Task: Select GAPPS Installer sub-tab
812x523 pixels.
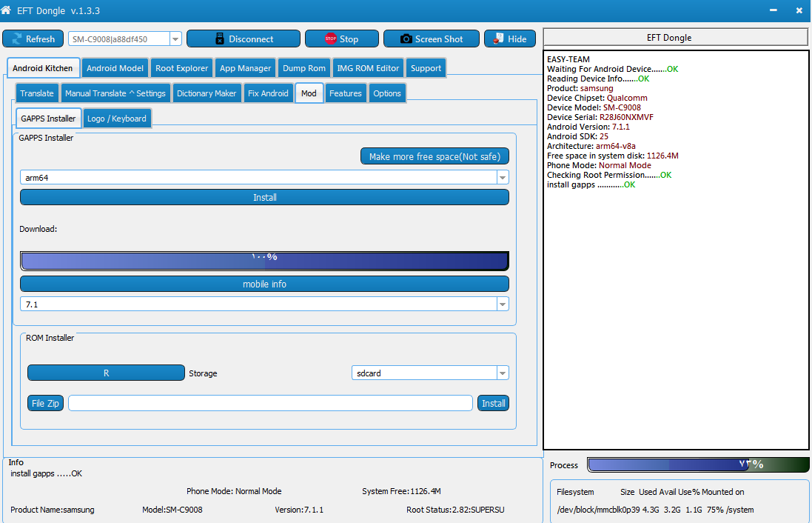Action: click(x=48, y=119)
